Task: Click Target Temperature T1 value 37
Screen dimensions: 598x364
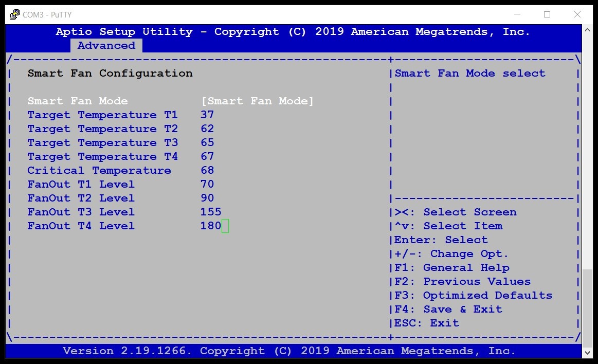Action: [x=207, y=115]
